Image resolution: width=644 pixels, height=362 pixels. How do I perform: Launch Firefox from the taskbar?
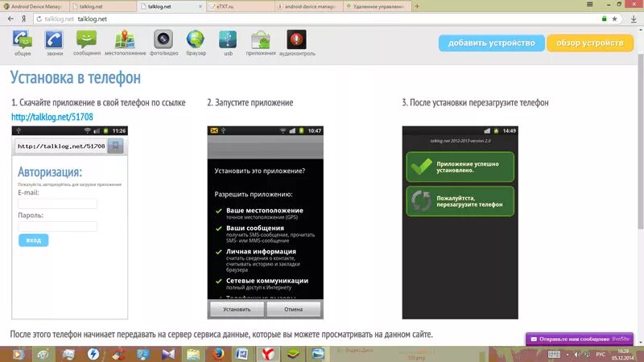[218, 354]
